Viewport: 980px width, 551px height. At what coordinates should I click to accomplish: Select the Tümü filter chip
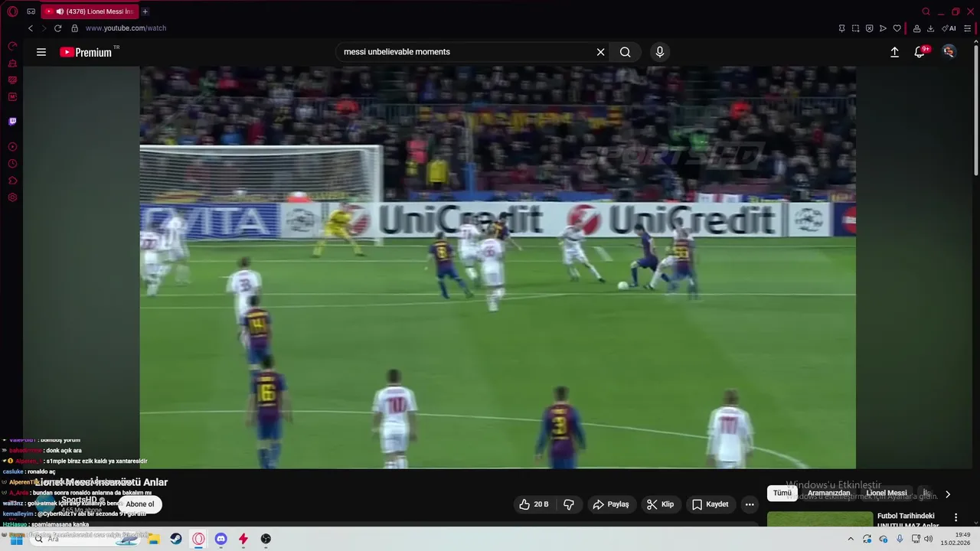pos(782,494)
